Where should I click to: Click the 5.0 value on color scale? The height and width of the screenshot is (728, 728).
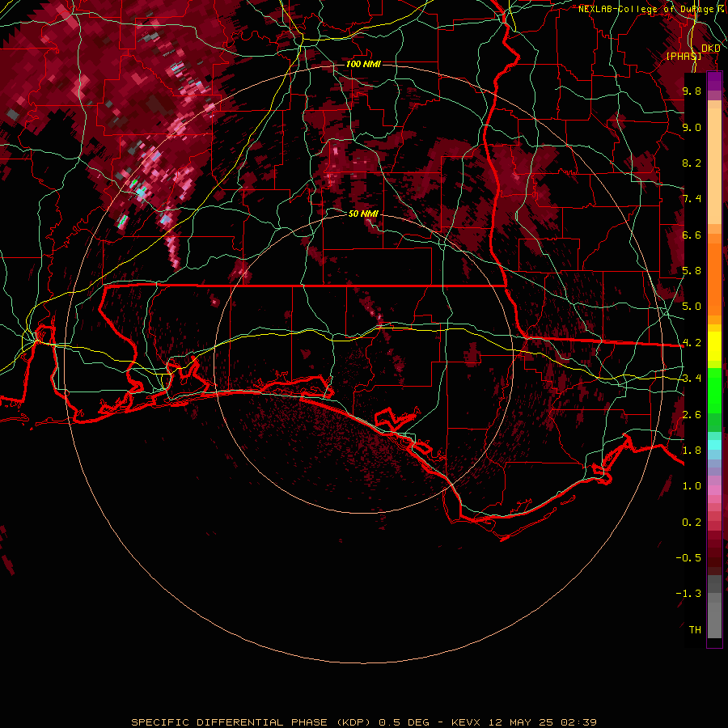(x=692, y=307)
